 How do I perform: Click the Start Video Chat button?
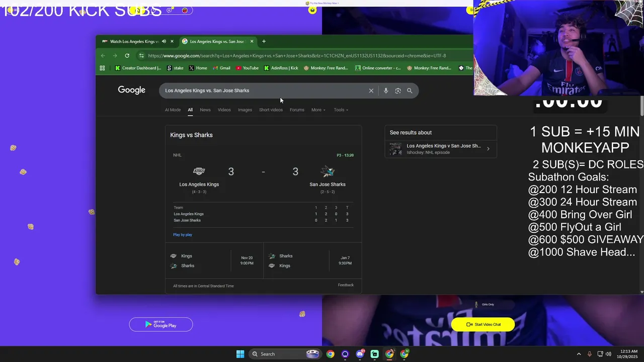pos(483,324)
